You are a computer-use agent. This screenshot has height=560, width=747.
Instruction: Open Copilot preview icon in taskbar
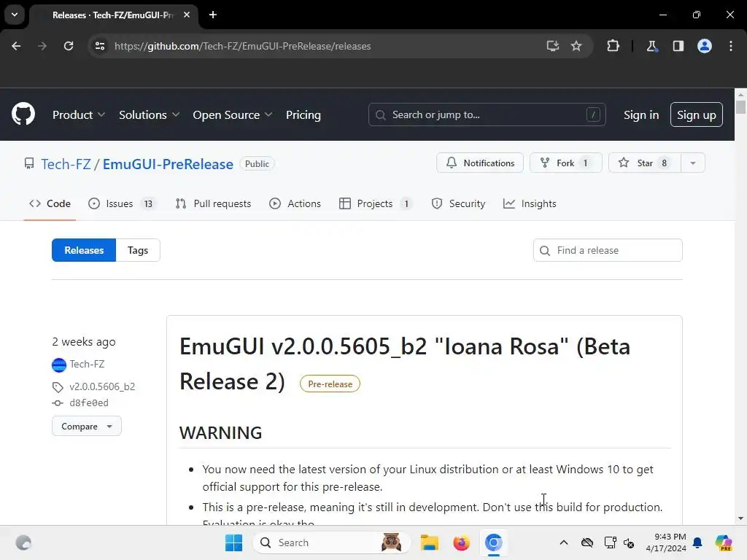click(724, 542)
